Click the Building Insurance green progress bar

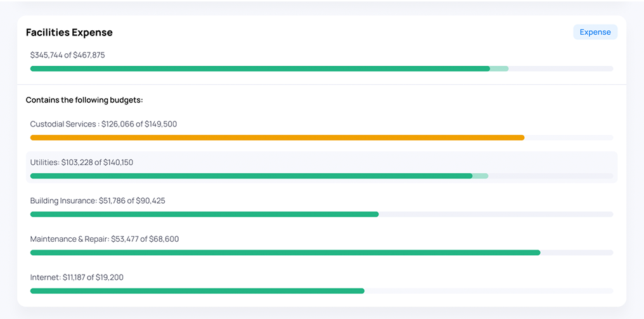(204, 214)
